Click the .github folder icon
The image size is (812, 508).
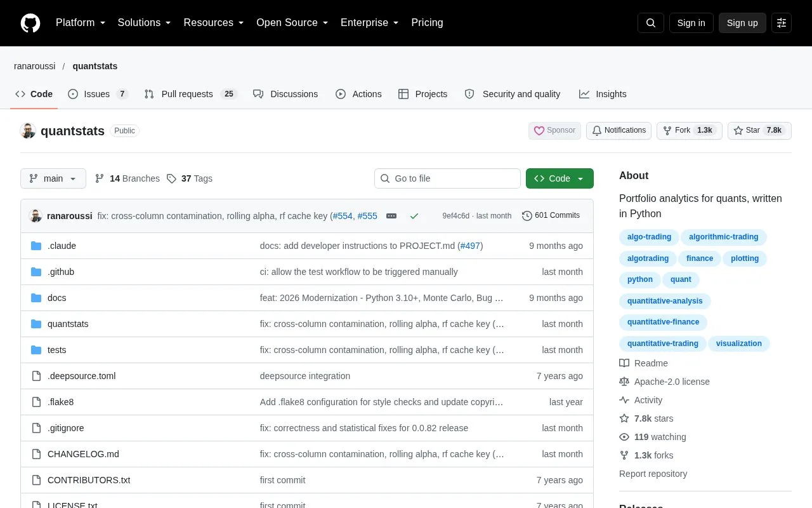(x=36, y=272)
